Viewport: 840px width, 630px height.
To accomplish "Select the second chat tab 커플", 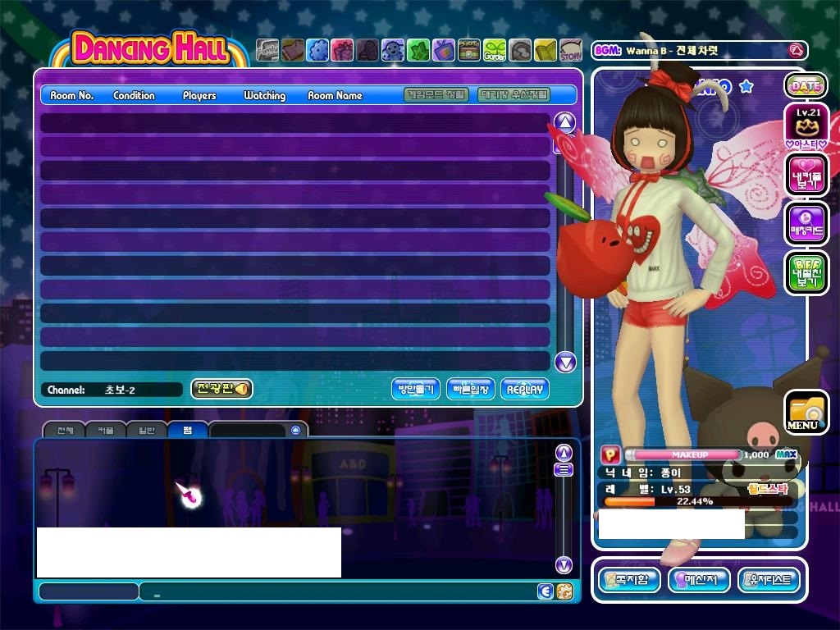I will pyautogui.click(x=106, y=430).
